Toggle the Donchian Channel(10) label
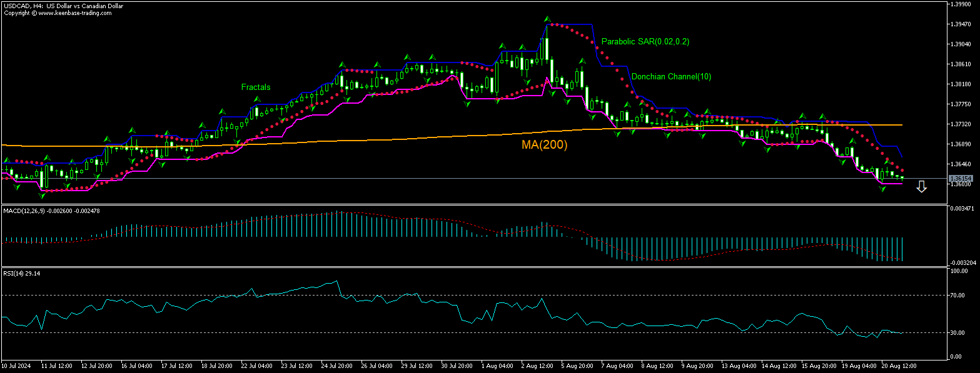 (x=672, y=77)
